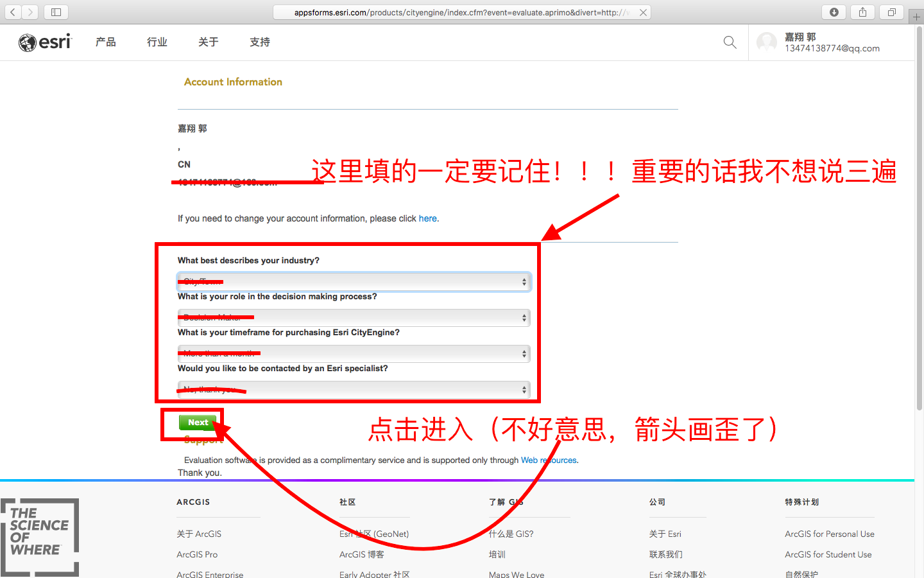Screen dimensions: 924x578
Task: Open ArcGIS Pro footer link
Action: (197, 554)
